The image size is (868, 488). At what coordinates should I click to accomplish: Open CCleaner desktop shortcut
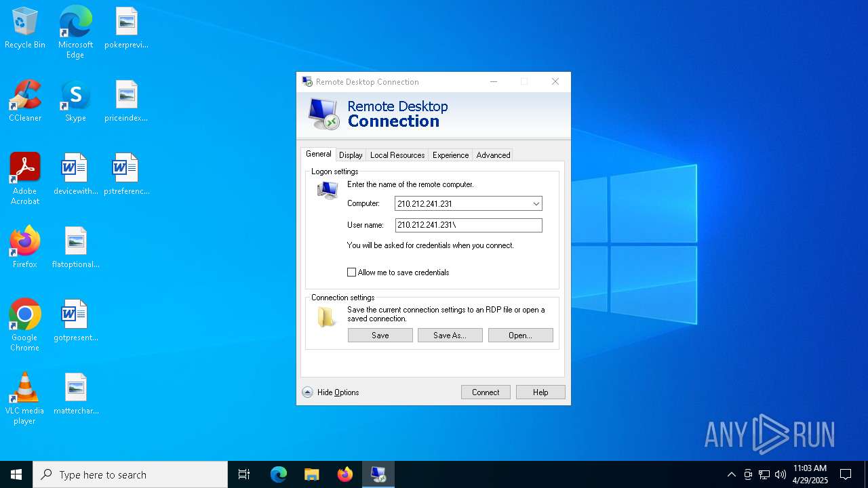click(25, 102)
